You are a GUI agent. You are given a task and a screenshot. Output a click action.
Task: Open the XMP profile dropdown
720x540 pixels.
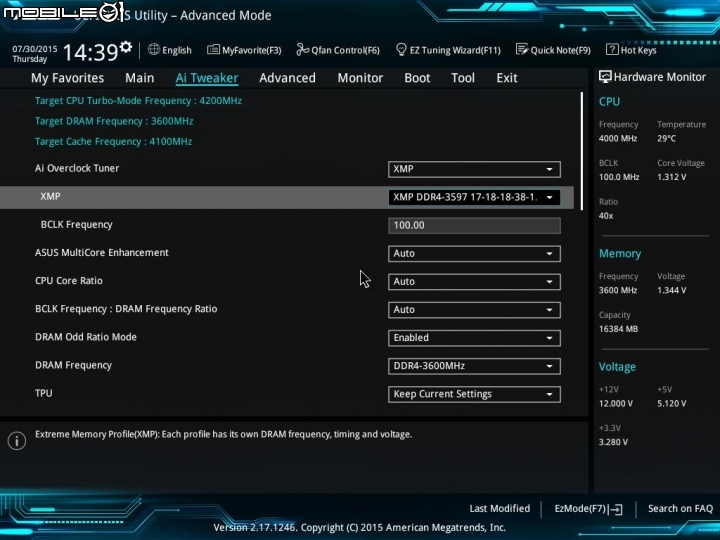[474, 197]
